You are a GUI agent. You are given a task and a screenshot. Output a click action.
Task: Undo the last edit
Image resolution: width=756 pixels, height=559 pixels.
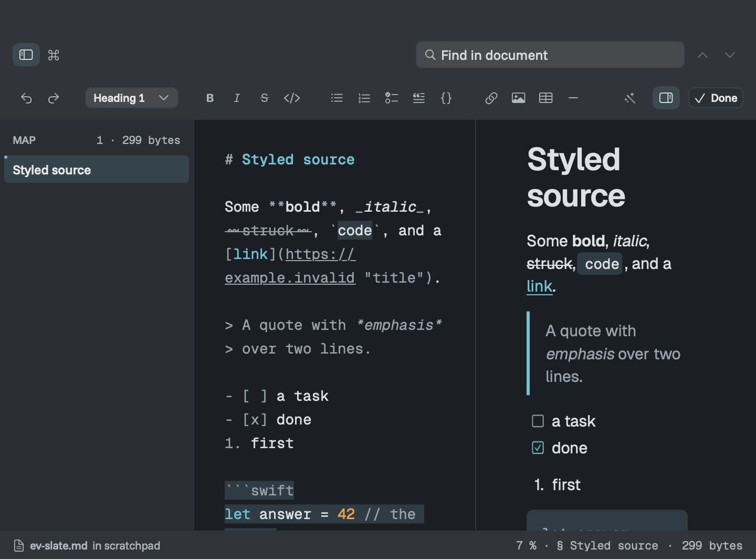[26, 98]
